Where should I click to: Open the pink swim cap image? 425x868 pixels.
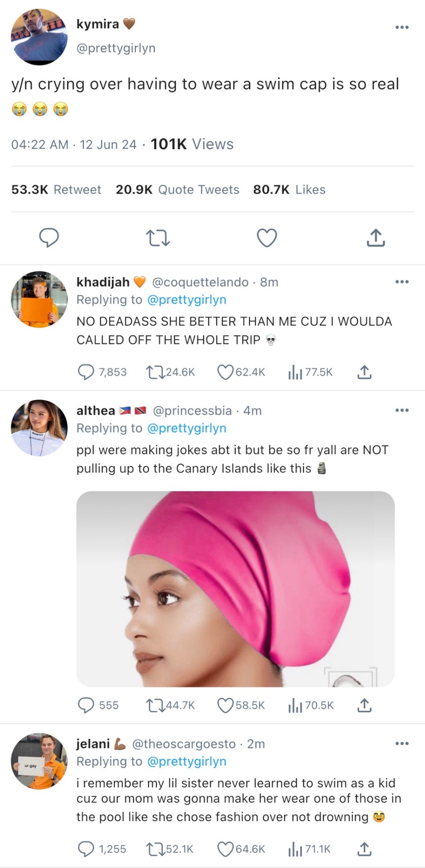[235, 589]
